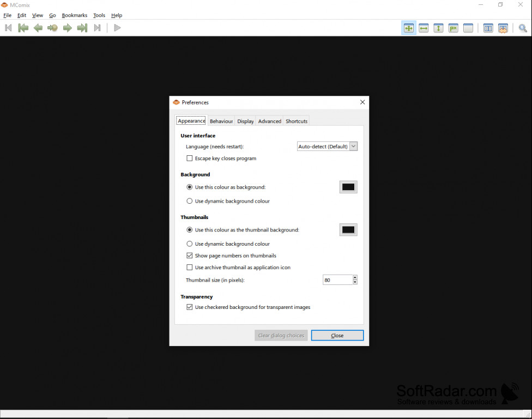Select best fit mode icon
Viewport: 532px width, 419px height.
[x=409, y=28]
